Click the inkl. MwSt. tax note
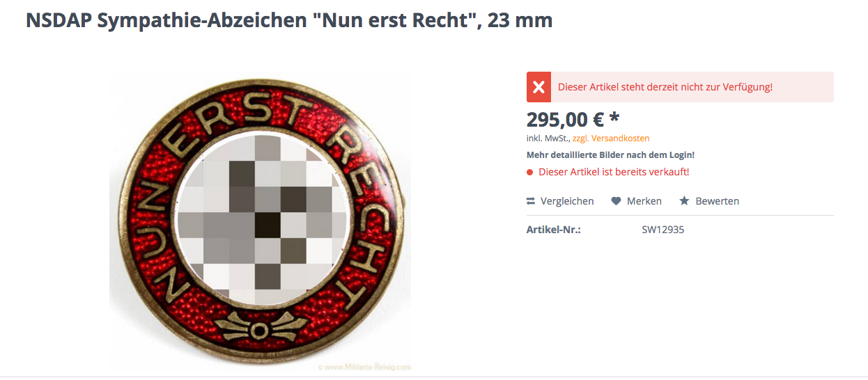 point(548,138)
